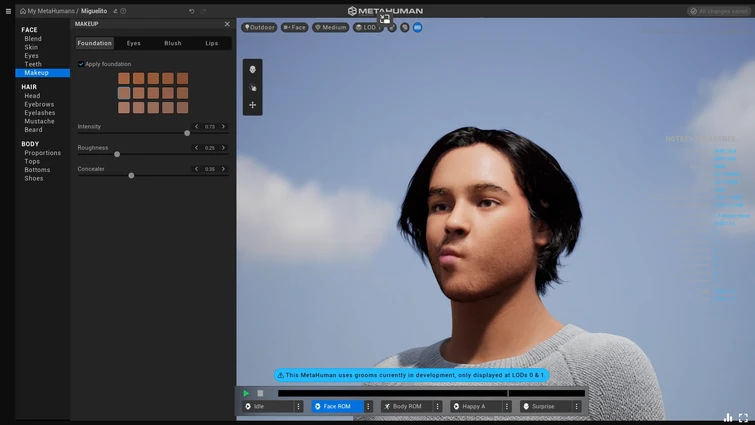755x425 pixels.
Task: Switch to the Eyes makeup tab
Action: [133, 43]
